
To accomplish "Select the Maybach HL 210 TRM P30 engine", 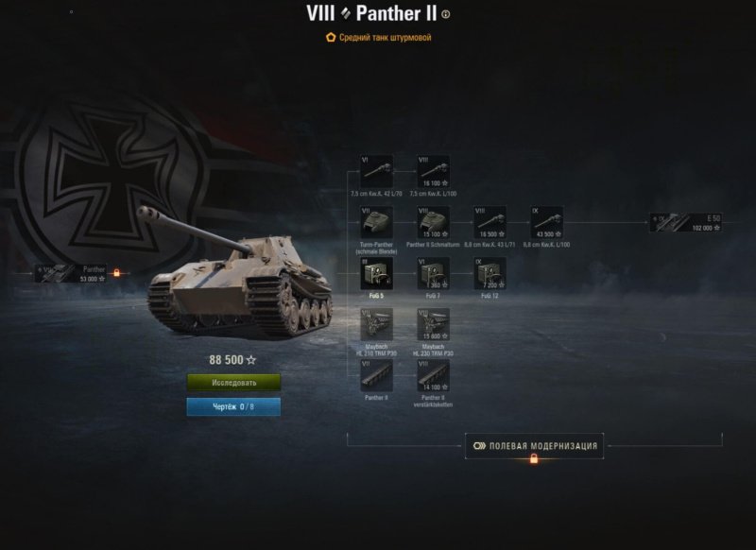I will 376,324.
